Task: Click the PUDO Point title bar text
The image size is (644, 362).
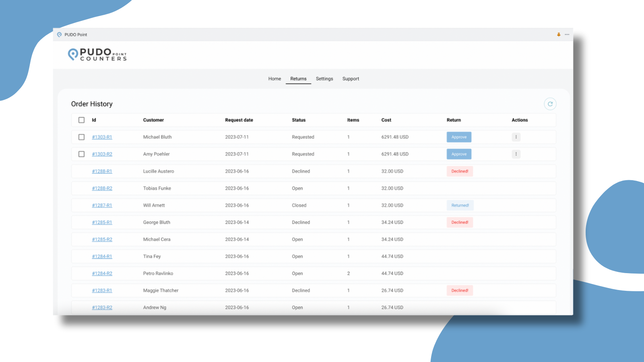Action: (76, 35)
